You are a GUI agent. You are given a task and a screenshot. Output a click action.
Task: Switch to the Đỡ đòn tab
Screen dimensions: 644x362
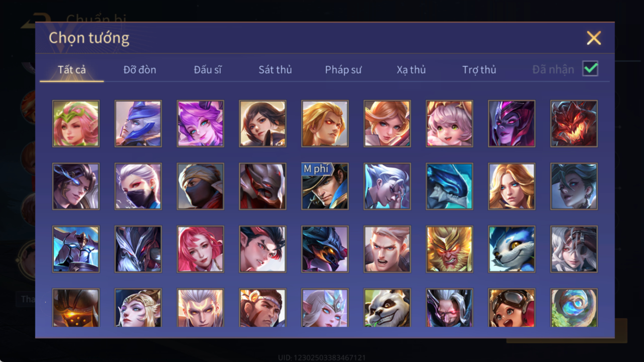(x=140, y=70)
